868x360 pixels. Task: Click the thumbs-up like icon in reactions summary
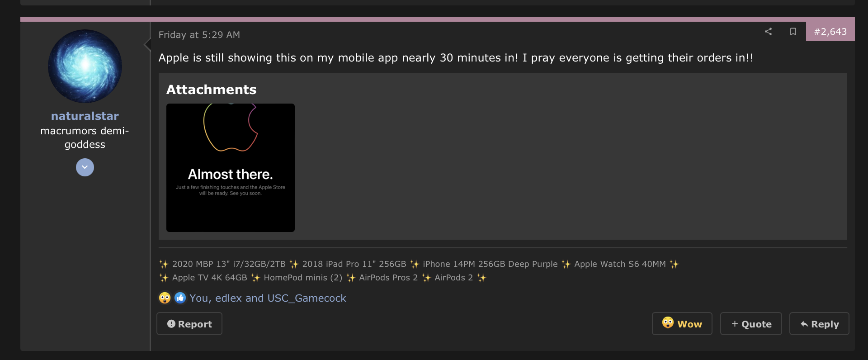[x=180, y=298]
